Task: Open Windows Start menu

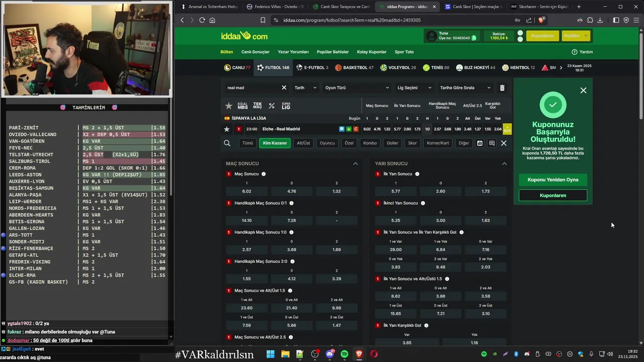Action: (270, 354)
